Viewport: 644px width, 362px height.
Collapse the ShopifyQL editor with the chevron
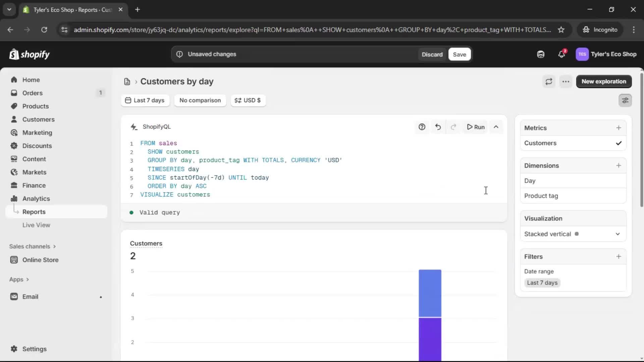(x=496, y=127)
